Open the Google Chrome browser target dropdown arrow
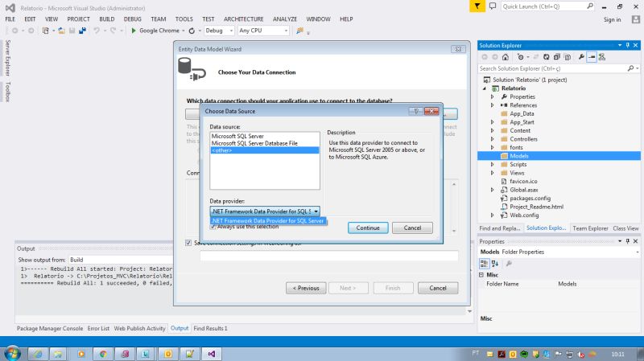Screen dimensions: 644x361 [x=184, y=31]
